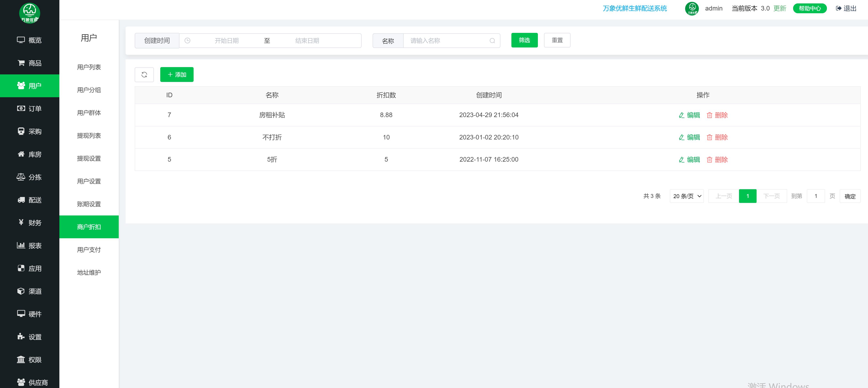
Task: Click the refresh icon button above the table
Action: click(144, 74)
